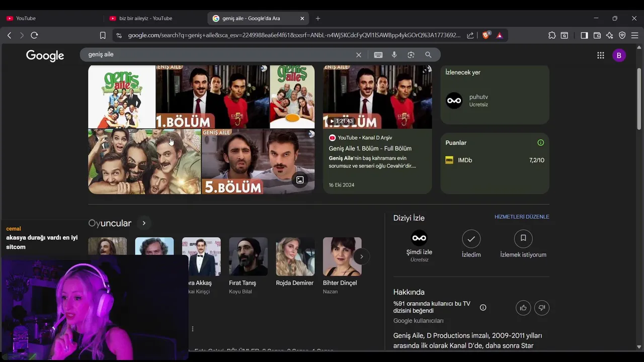
Task: Open the Puanlar info circle icon
Action: click(x=541, y=143)
